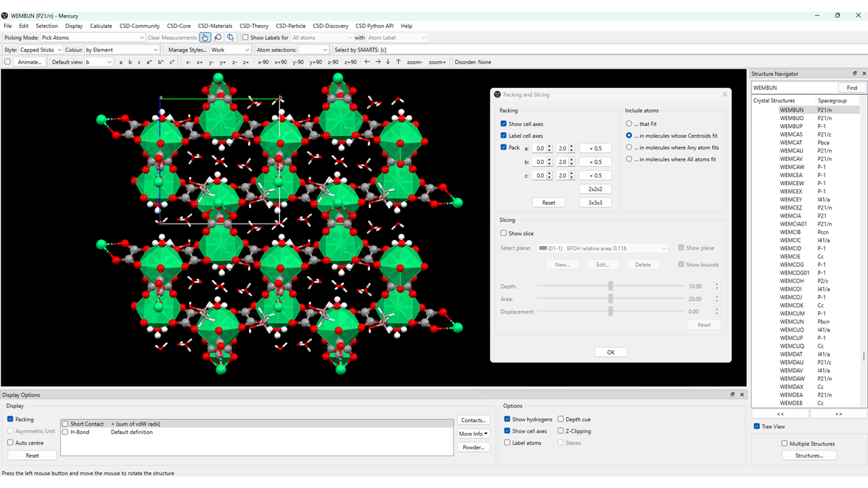
Task: Disable the Show hydrogens checkbox
Action: click(x=507, y=419)
